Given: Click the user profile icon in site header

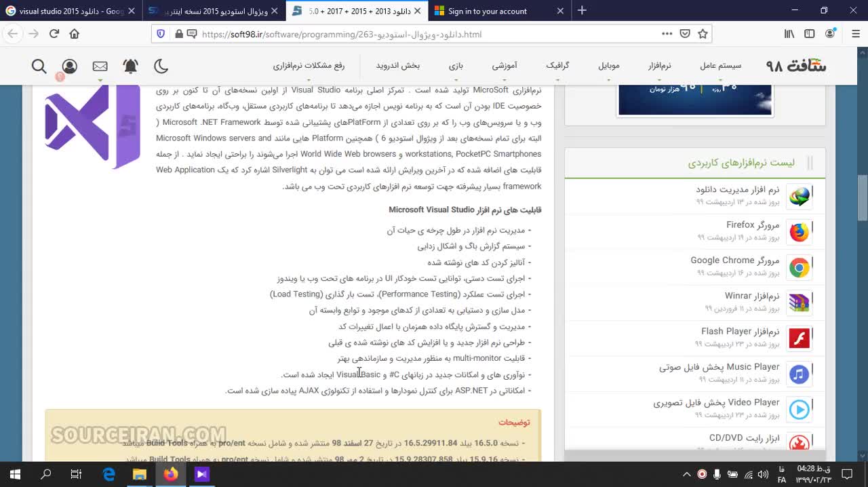Looking at the screenshot, I should point(69,66).
